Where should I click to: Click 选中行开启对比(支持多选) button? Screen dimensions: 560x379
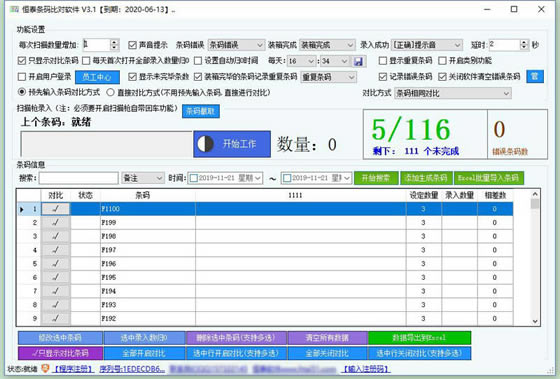pos(236,353)
